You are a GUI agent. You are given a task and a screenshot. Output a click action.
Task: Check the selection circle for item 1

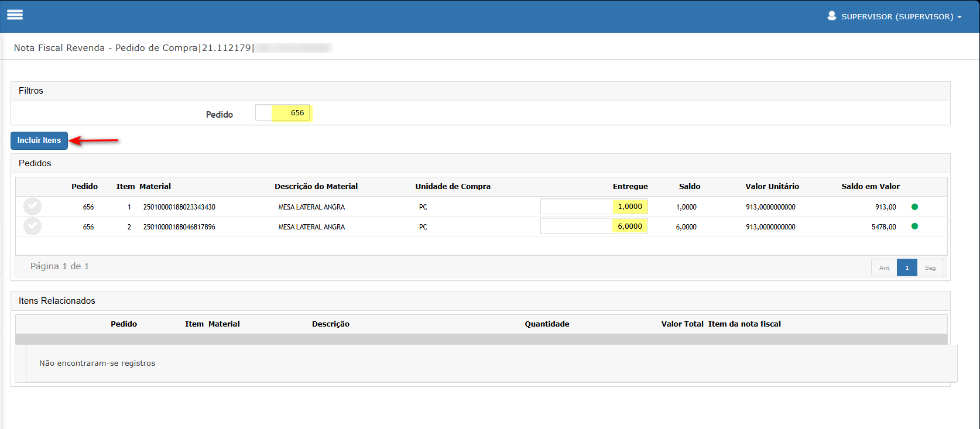(32, 206)
